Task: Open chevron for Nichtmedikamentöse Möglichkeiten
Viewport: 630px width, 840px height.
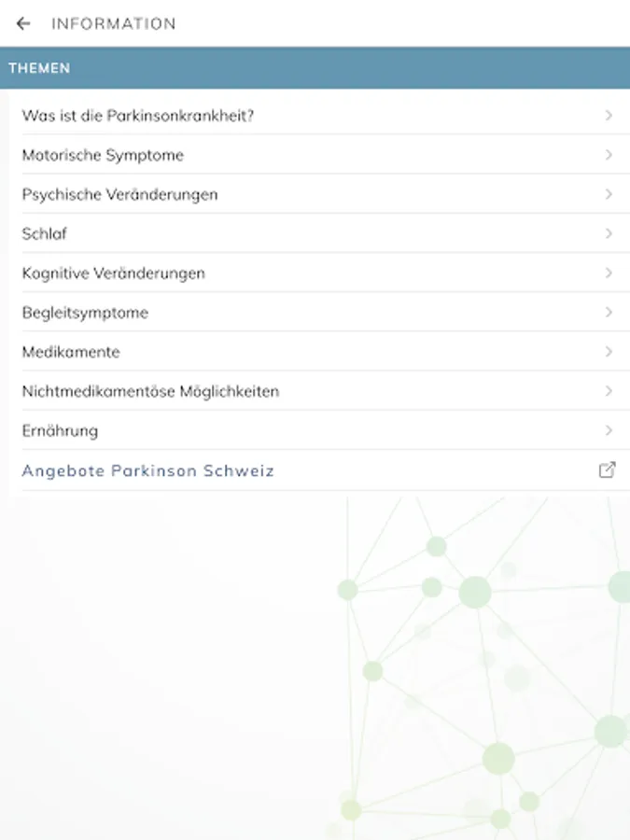Action: click(609, 391)
